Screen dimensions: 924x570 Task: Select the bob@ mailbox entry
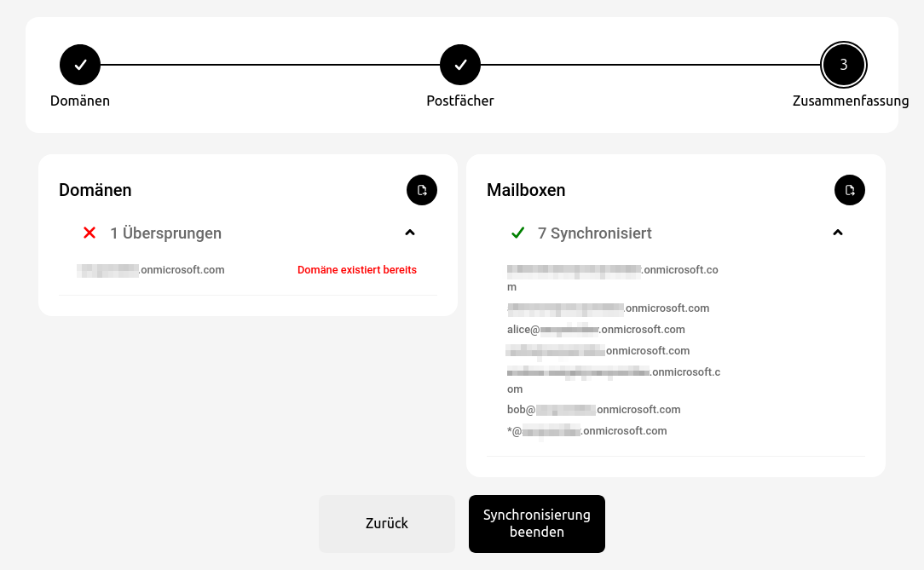593,410
